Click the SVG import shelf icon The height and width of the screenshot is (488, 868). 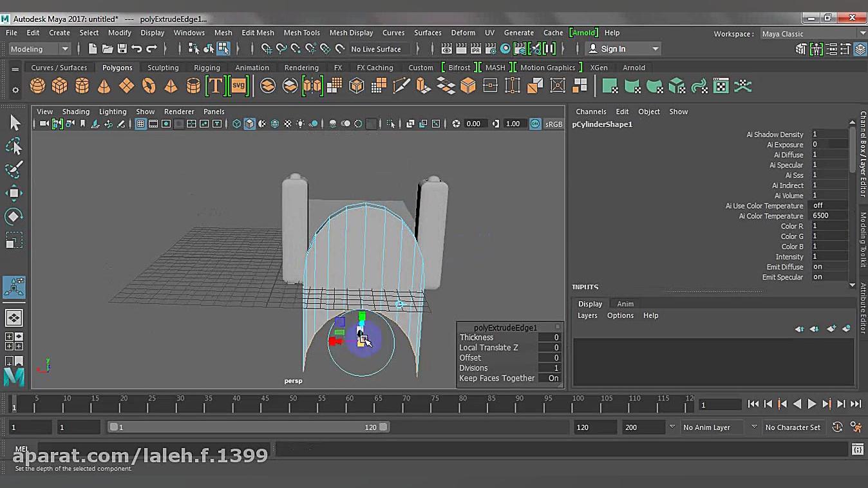(x=238, y=86)
